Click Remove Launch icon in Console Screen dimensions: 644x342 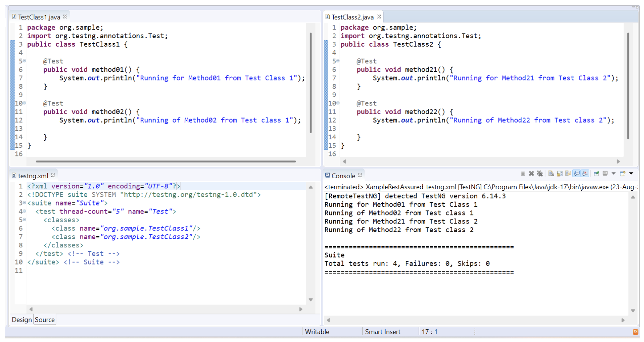pyautogui.click(x=531, y=174)
